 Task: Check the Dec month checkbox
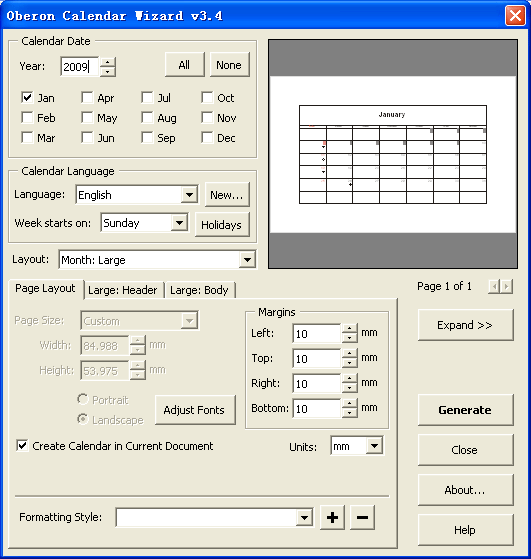[x=207, y=137]
